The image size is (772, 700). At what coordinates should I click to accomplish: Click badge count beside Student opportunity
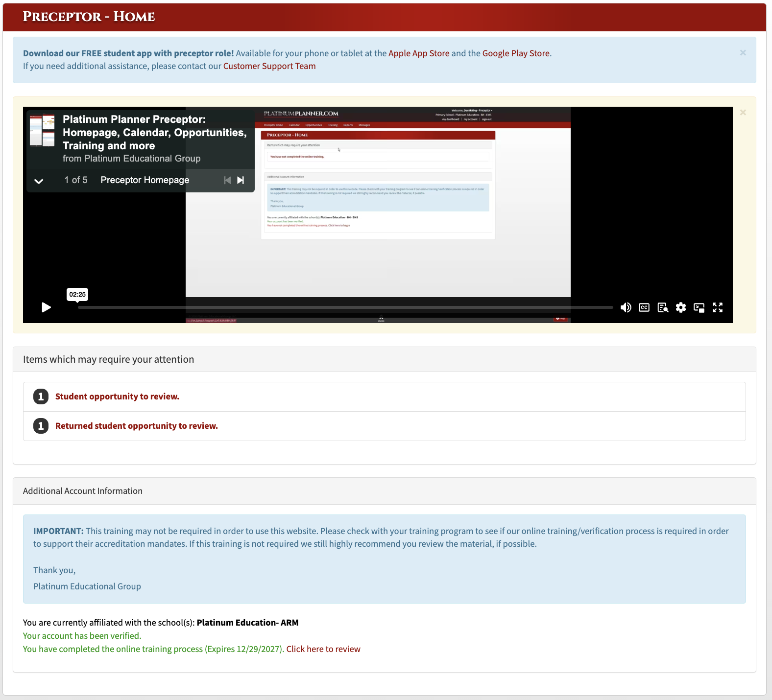click(x=41, y=397)
